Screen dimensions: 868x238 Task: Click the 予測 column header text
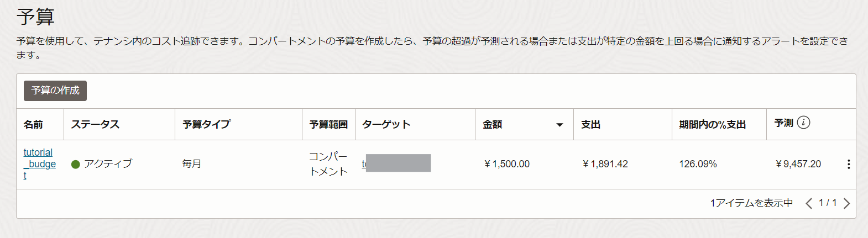783,123
